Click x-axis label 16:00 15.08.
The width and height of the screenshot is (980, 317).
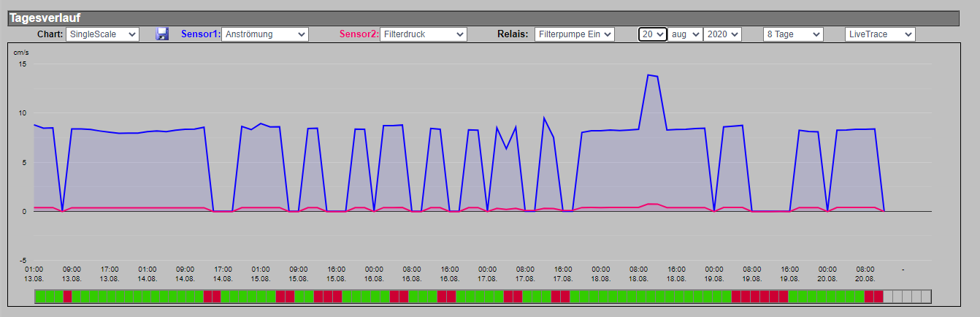point(337,274)
